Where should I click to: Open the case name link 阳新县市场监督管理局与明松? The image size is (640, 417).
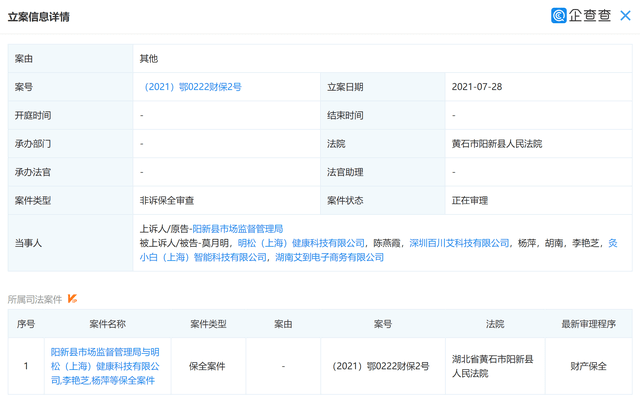(x=105, y=366)
